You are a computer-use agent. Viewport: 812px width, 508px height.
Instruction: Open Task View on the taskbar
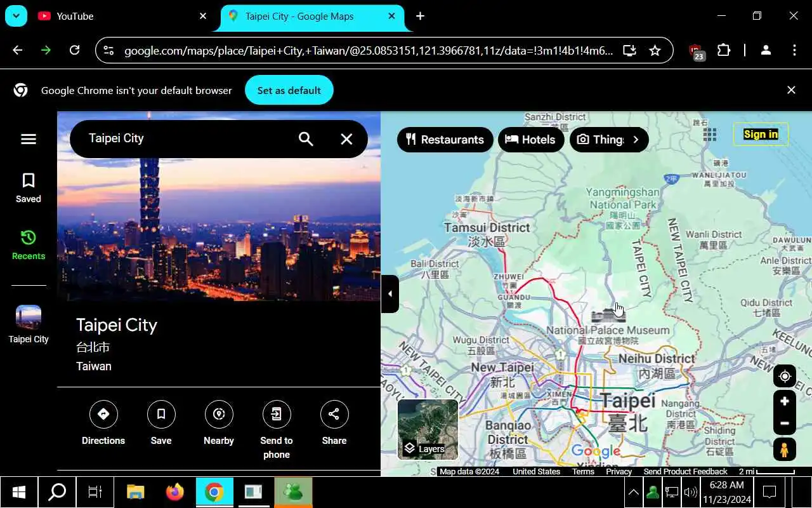pos(95,492)
